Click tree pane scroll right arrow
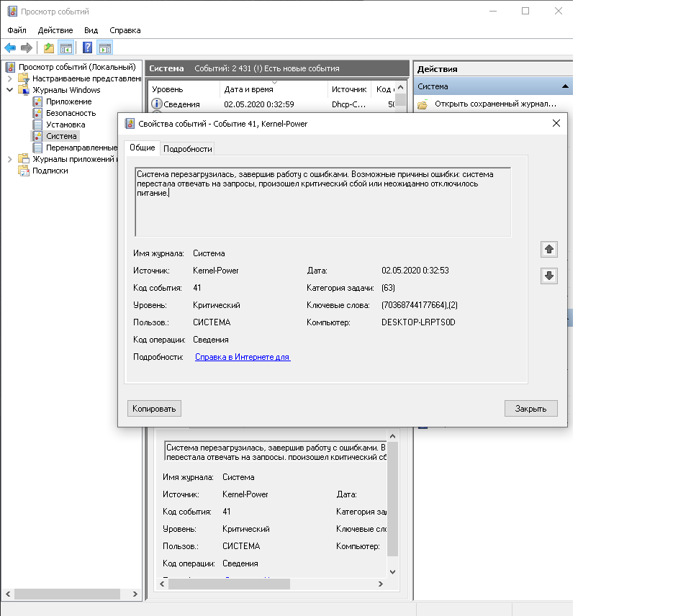 [x=135, y=594]
